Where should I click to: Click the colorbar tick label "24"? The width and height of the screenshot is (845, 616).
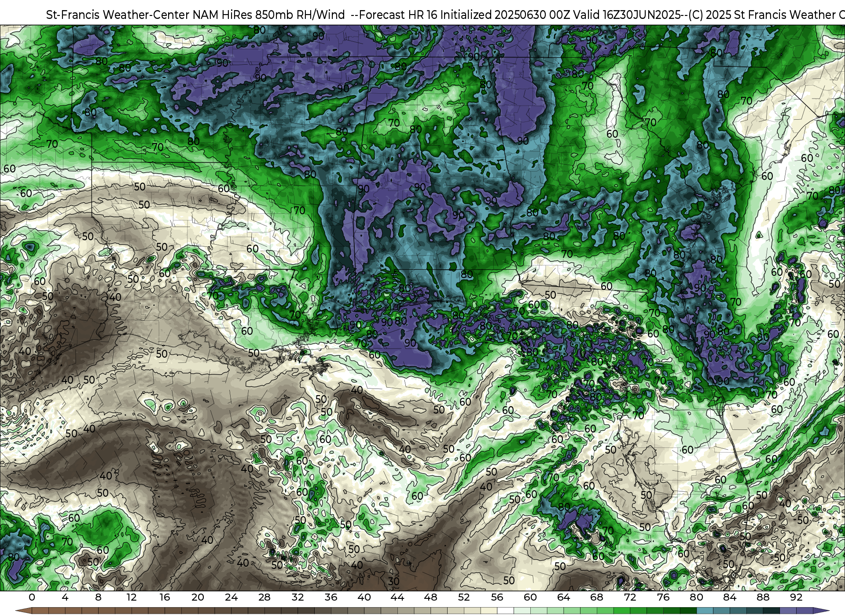click(231, 597)
